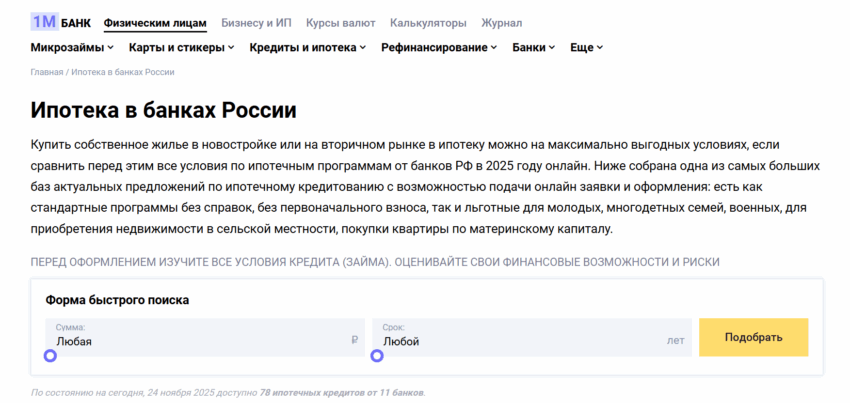
Task: Follow the Главная breadcrumb link
Action: pos(47,72)
